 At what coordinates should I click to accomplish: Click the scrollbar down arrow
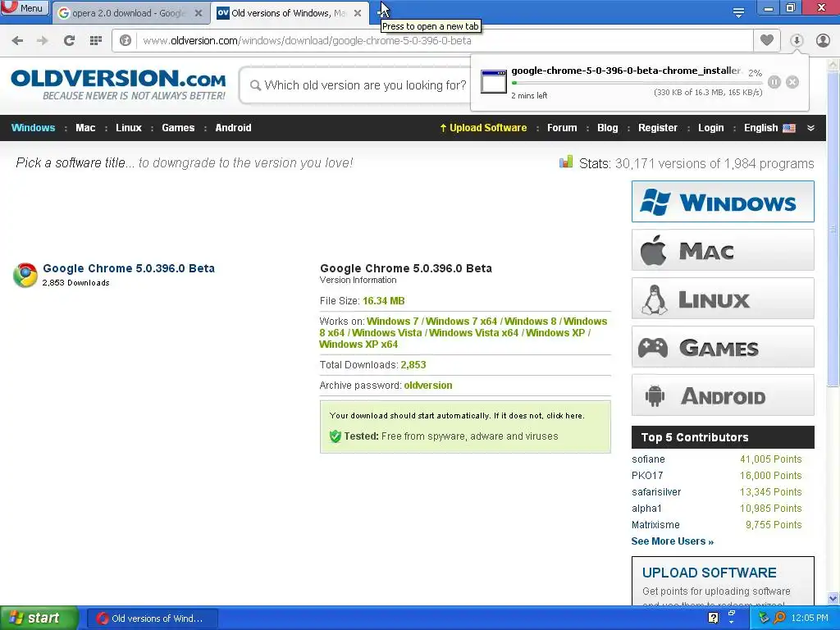pyautogui.click(x=833, y=598)
